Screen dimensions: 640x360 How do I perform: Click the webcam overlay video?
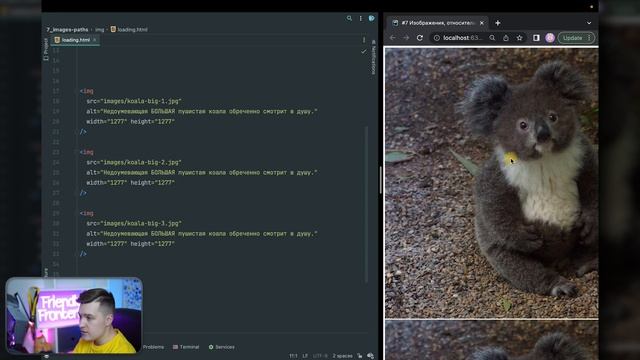(74, 316)
